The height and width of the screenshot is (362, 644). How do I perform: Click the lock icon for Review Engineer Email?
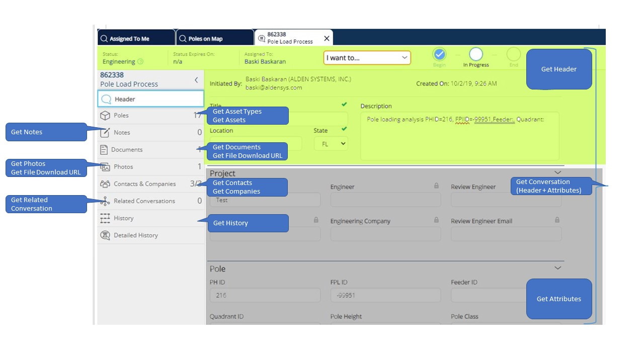click(557, 220)
